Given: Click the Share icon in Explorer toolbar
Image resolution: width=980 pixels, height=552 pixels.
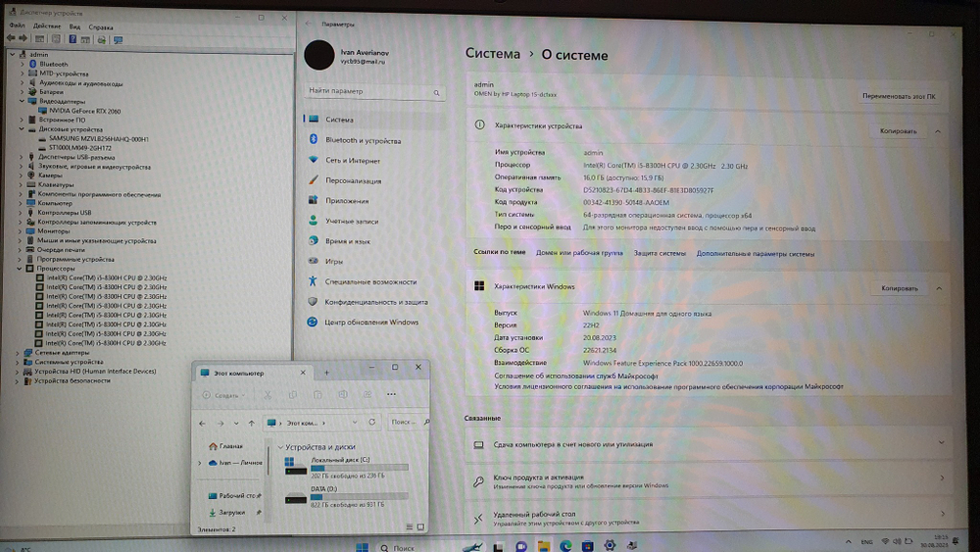Looking at the screenshot, I should coord(367,394).
